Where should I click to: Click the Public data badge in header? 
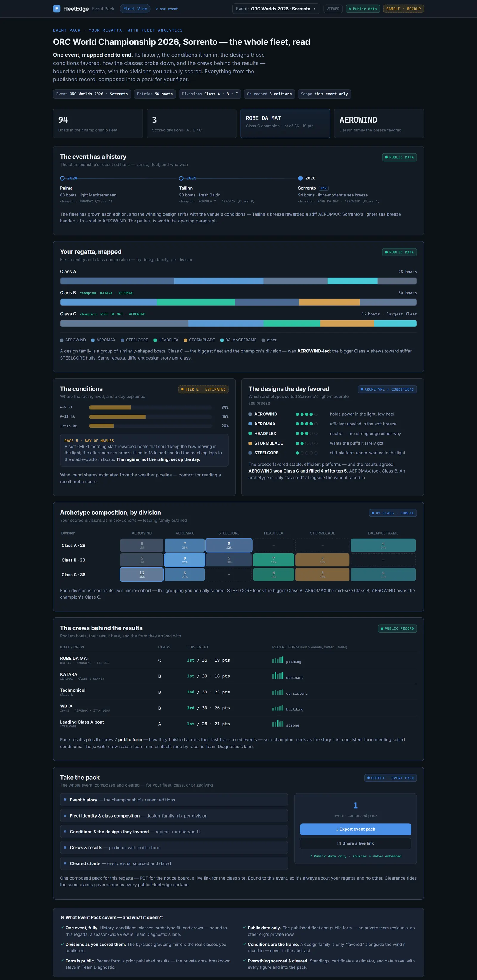[363, 9]
